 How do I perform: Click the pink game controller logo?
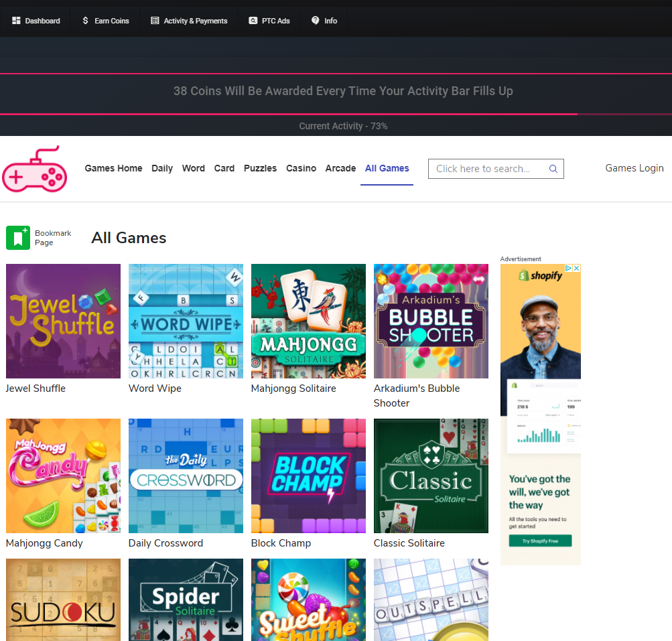coord(34,169)
